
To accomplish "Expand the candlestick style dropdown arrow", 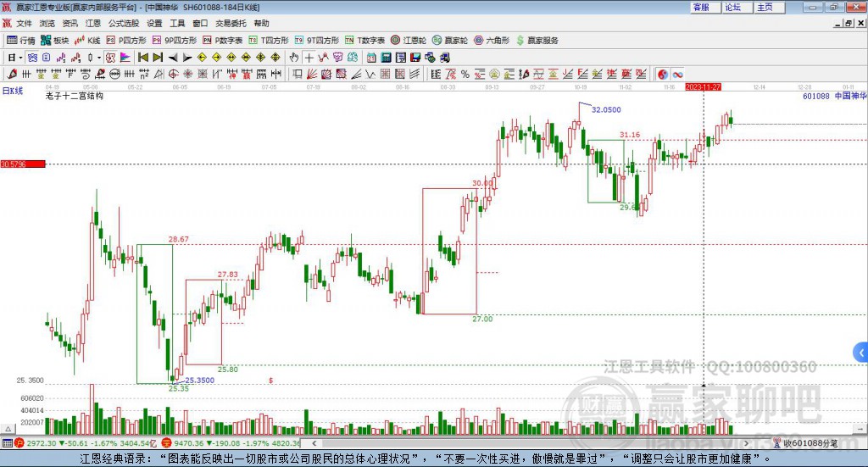I will (99, 58).
